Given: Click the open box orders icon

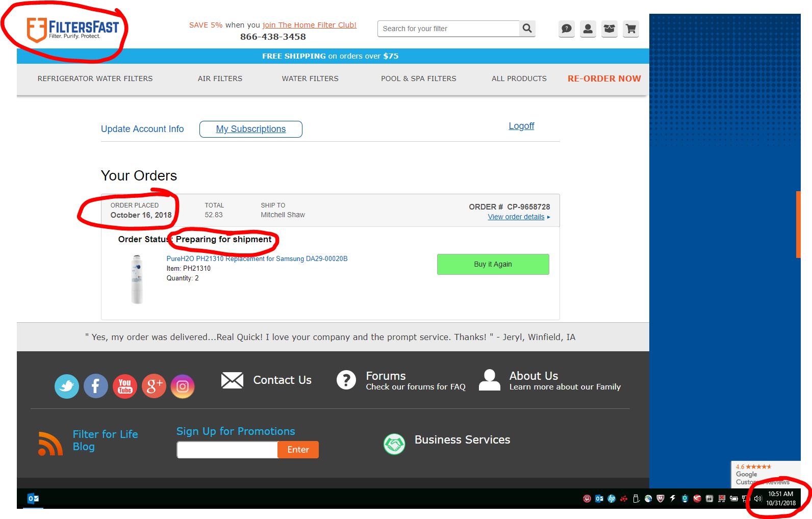Looking at the screenshot, I should [x=610, y=29].
